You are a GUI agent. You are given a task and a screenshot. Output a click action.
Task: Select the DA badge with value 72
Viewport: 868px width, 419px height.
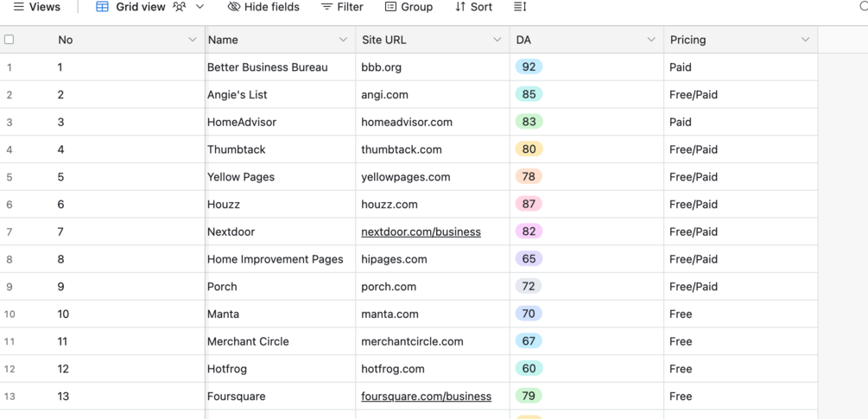pos(529,287)
